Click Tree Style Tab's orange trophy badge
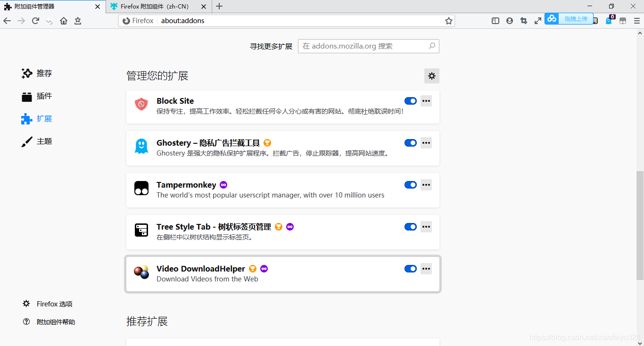 [279, 227]
